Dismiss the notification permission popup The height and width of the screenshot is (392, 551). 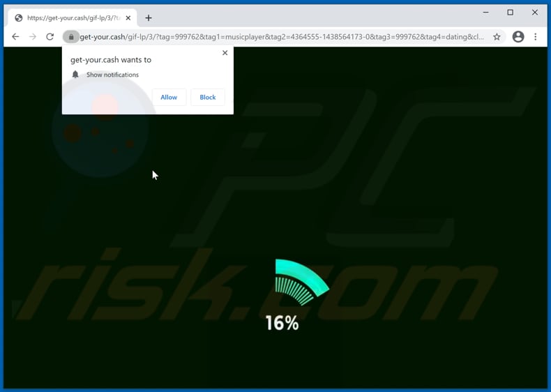[x=225, y=53]
